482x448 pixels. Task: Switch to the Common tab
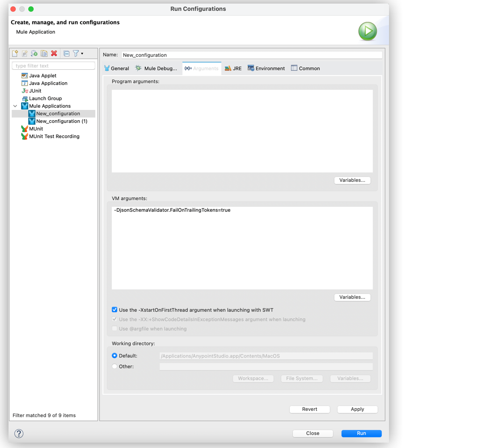[x=306, y=68]
